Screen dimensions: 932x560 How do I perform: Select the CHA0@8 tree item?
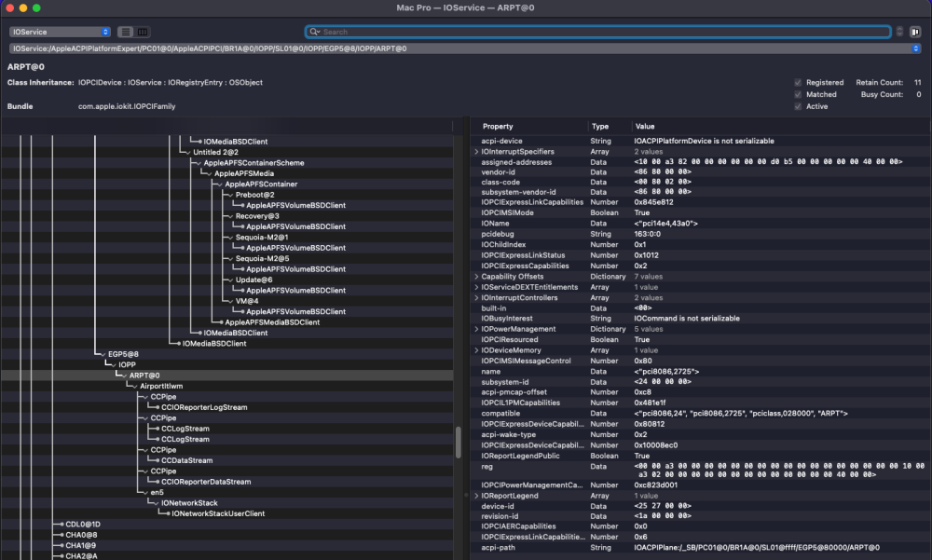point(81,535)
